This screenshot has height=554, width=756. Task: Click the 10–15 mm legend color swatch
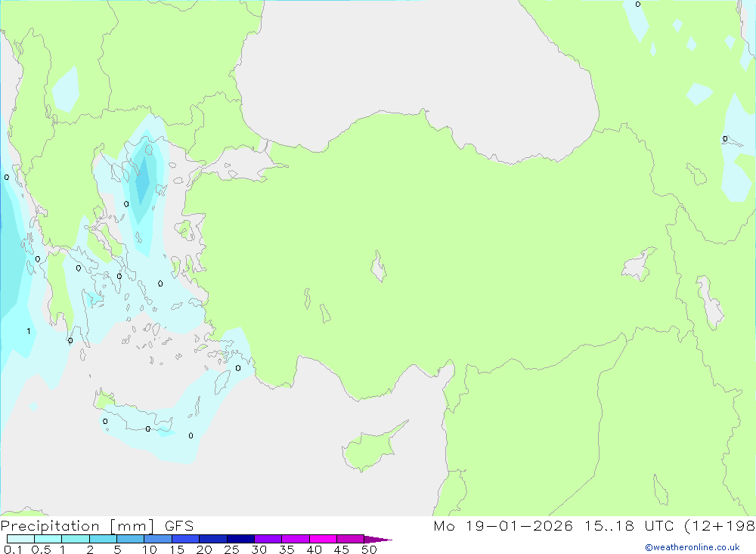coord(158,539)
